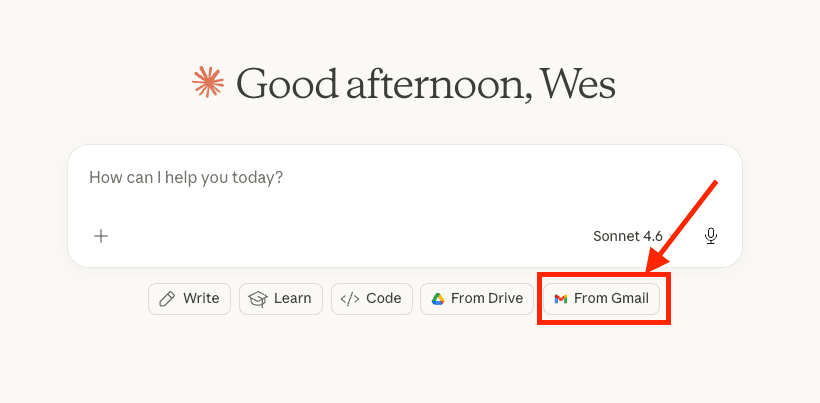This screenshot has width=820, height=403.
Task: Pick the Code suggestion chip
Action: (x=372, y=298)
